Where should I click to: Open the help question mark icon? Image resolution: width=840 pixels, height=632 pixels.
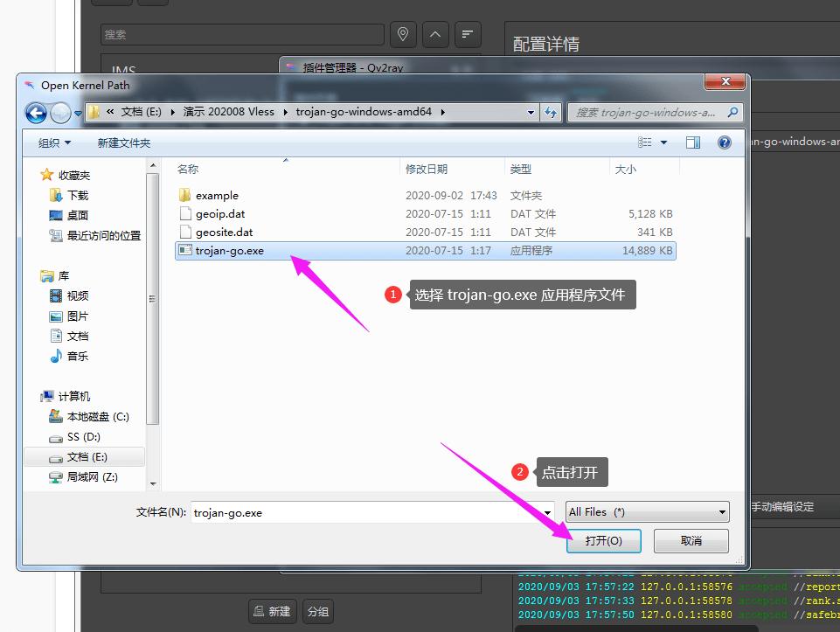pos(725,142)
